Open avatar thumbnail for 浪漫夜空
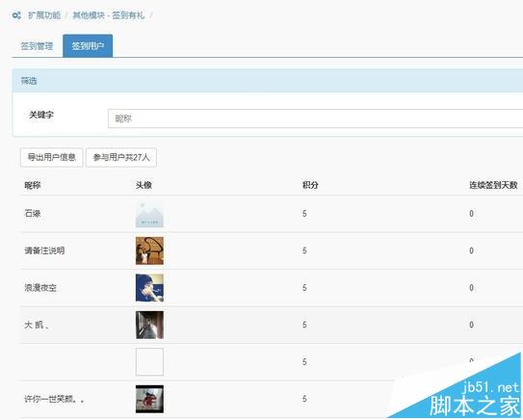 pos(149,288)
